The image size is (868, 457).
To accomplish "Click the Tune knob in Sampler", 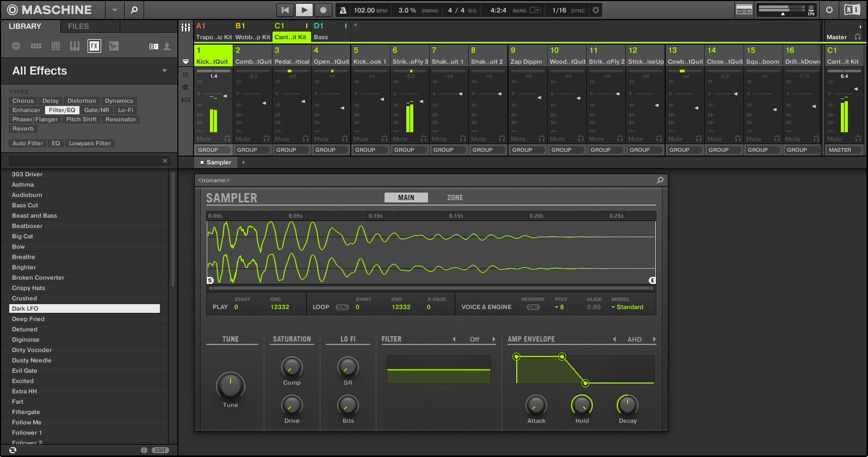I will click(231, 386).
